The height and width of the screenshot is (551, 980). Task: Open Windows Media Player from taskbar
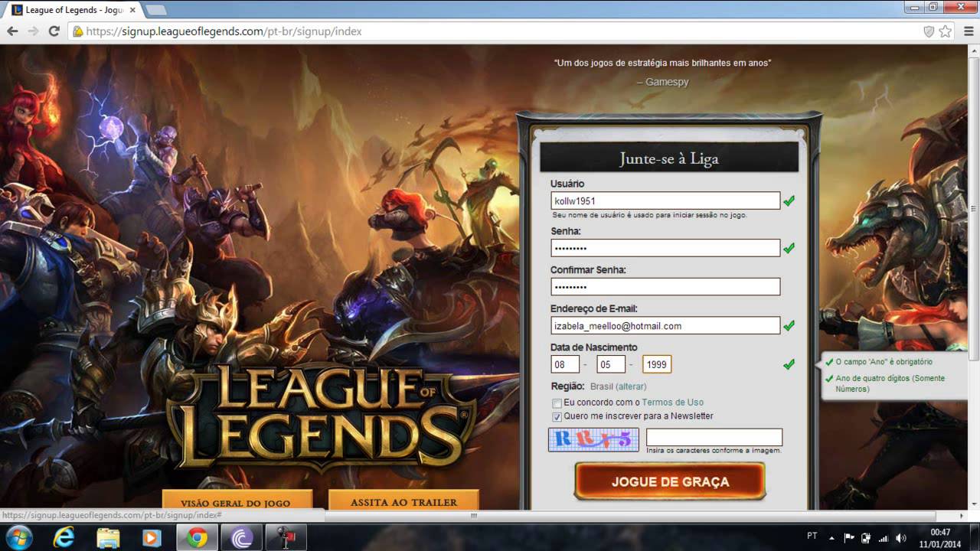152,538
